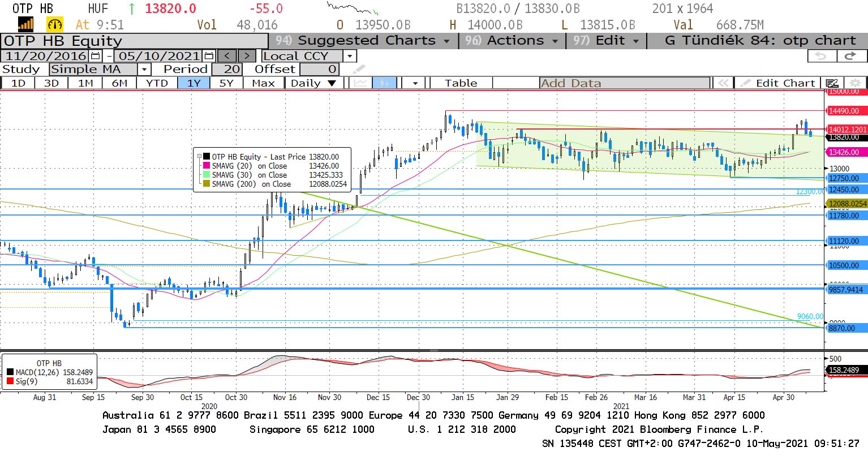Click the Offset value field showing 0
This screenshot has height=460, width=868.
pos(320,69)
